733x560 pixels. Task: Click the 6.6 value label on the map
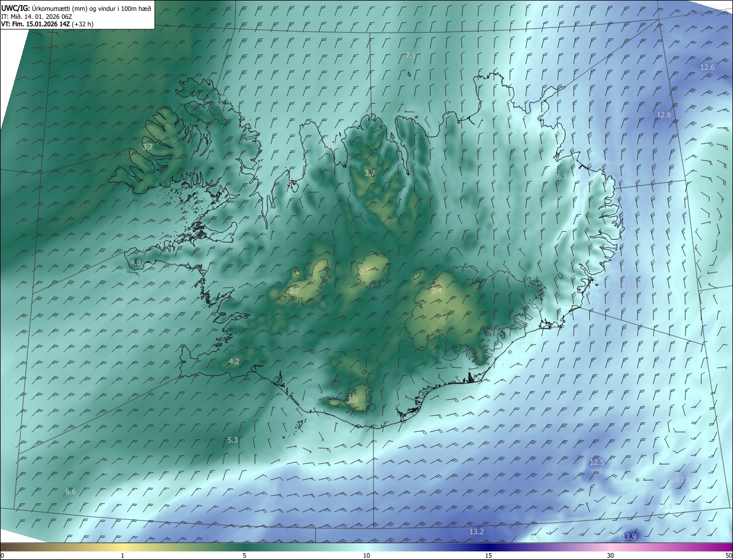[70, 491]
